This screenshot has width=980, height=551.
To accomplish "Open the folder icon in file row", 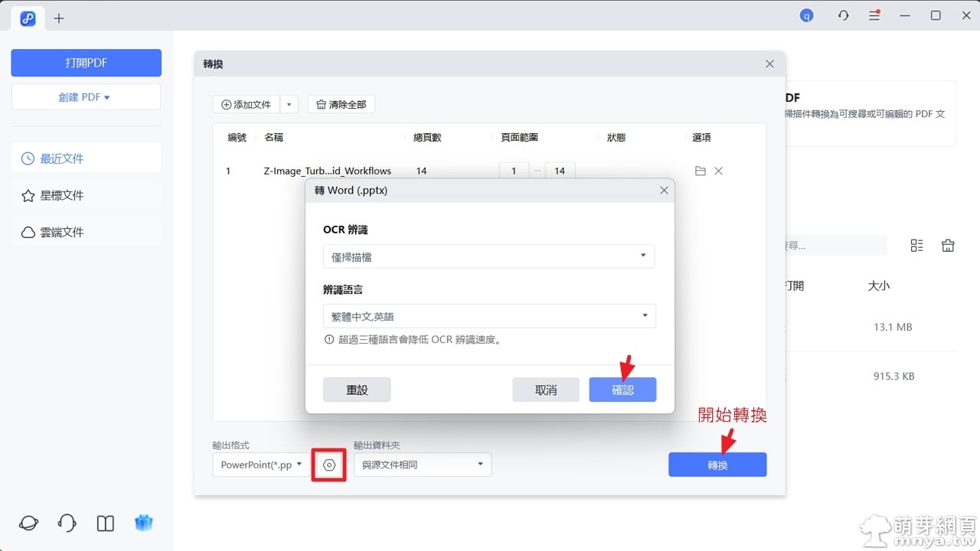I will click(700, 171).
